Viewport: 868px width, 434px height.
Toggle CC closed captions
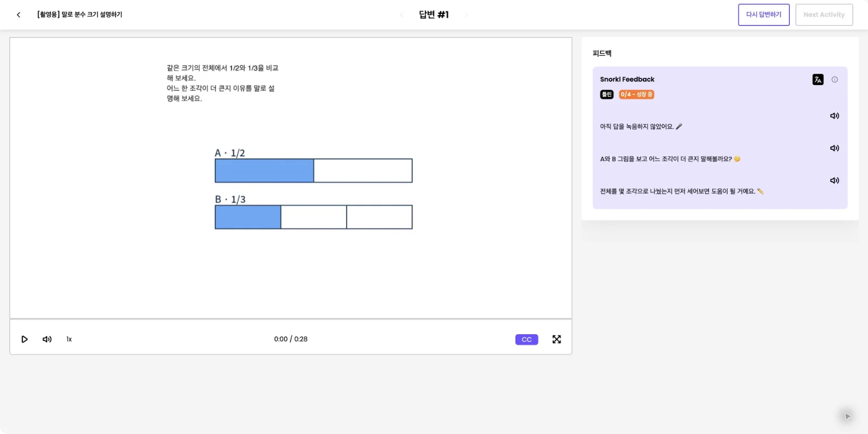[x=526, y=340]
